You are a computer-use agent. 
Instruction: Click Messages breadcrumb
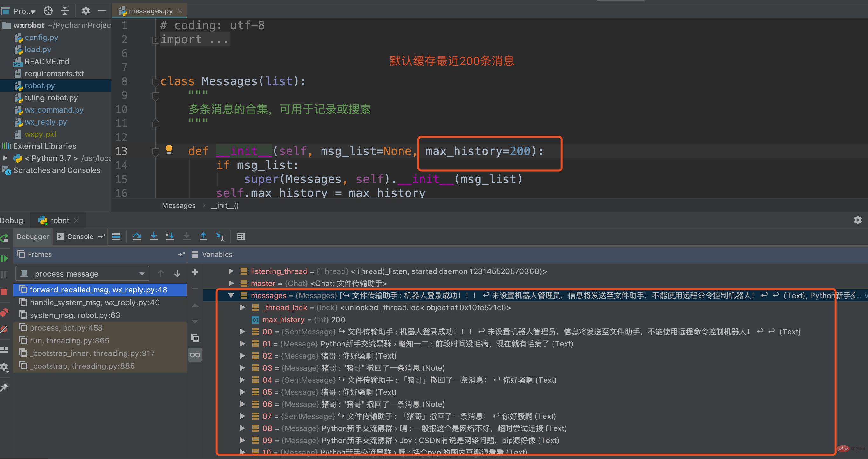(179, 205)
